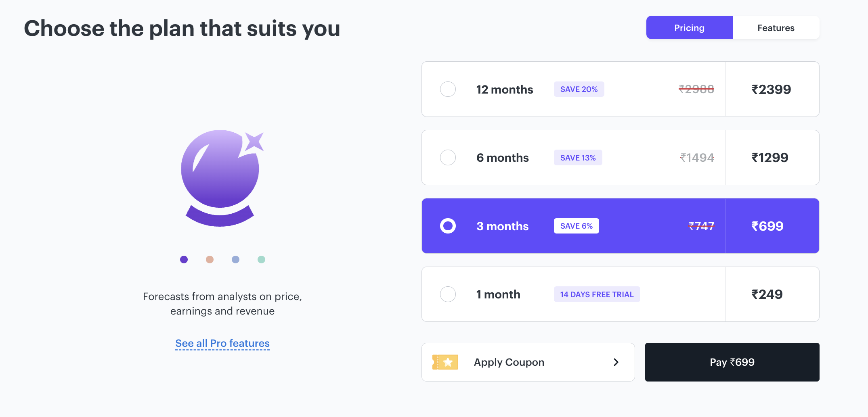This screenshot has height=417, width=868.
Task: Select the mint green carousel dot
Action: [261, 259]
